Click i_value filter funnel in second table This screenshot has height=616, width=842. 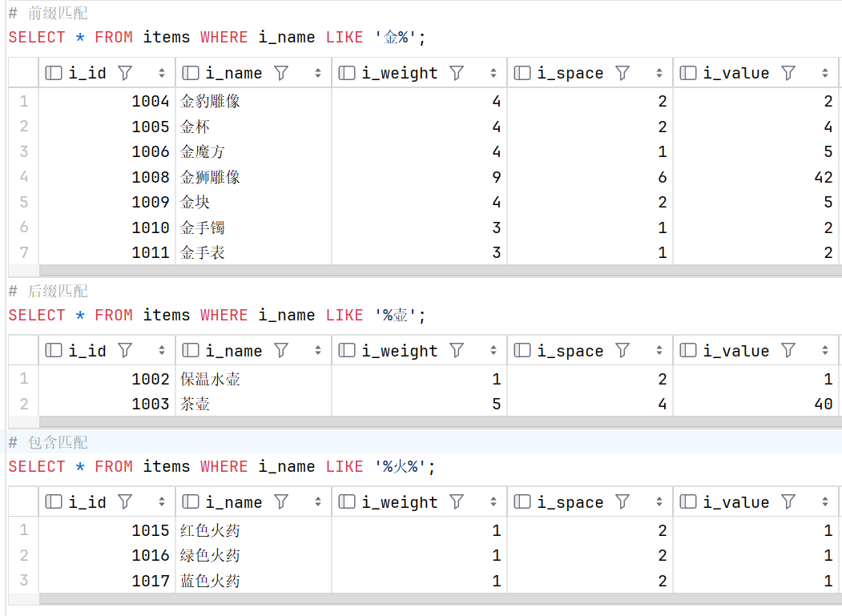point(788,351)
